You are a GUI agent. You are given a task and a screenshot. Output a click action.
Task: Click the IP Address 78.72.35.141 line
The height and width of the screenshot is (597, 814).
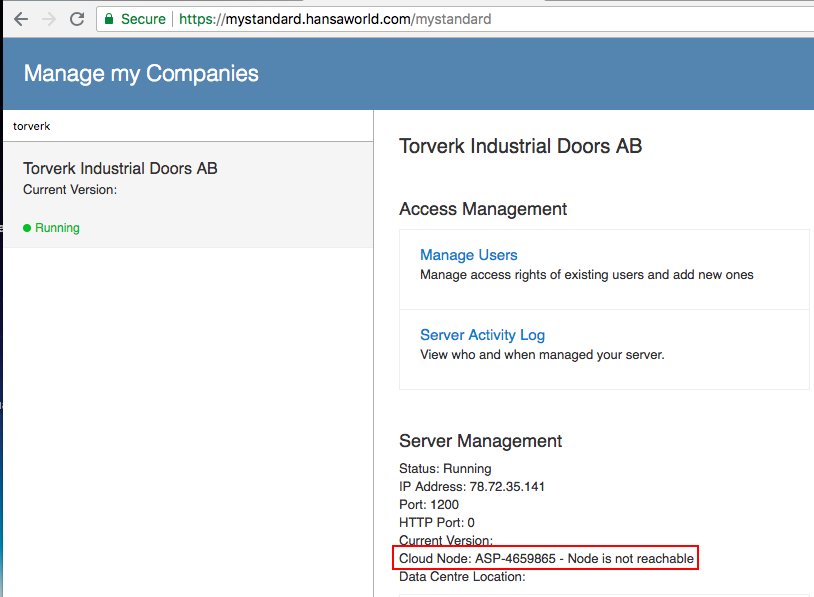point(472,486)
